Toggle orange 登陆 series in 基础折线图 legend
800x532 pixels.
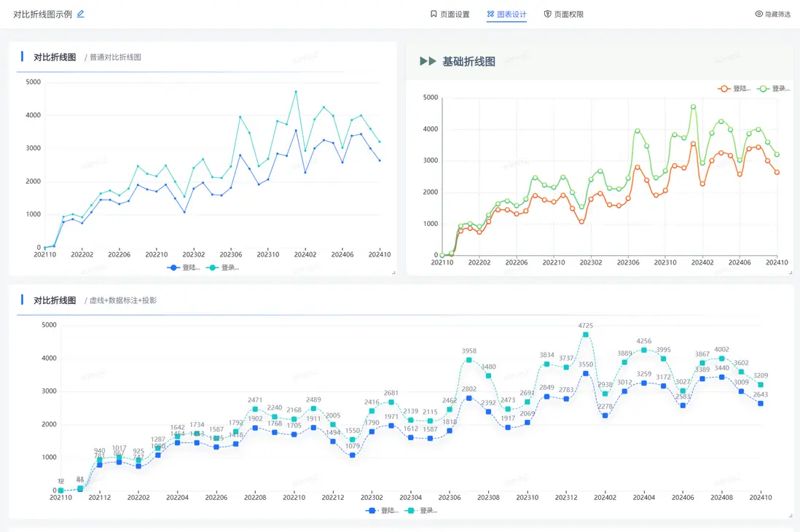point(734,88)
